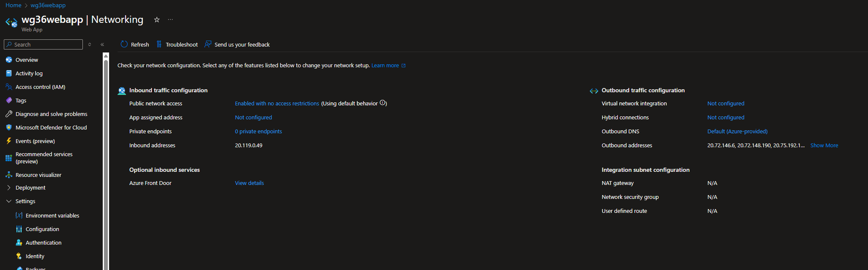Click Home in the breadcrumb
868x270 pixels.
pos(13,5)
